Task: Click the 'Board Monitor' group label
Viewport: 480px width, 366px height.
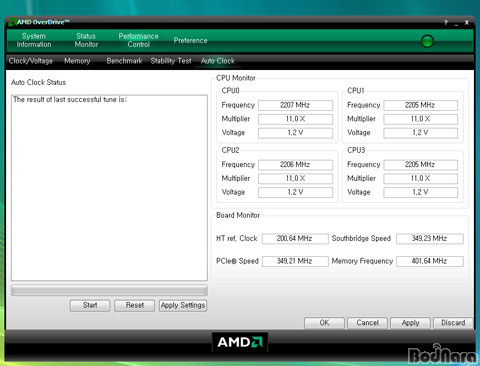Action: pyautogui.click(x=238, y=215)
